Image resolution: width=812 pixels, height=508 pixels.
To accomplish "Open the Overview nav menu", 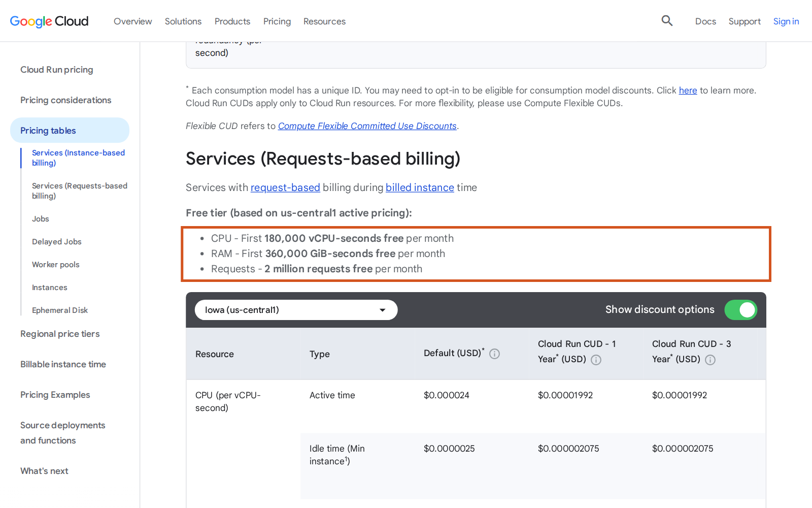I will [x=132, y=21].
